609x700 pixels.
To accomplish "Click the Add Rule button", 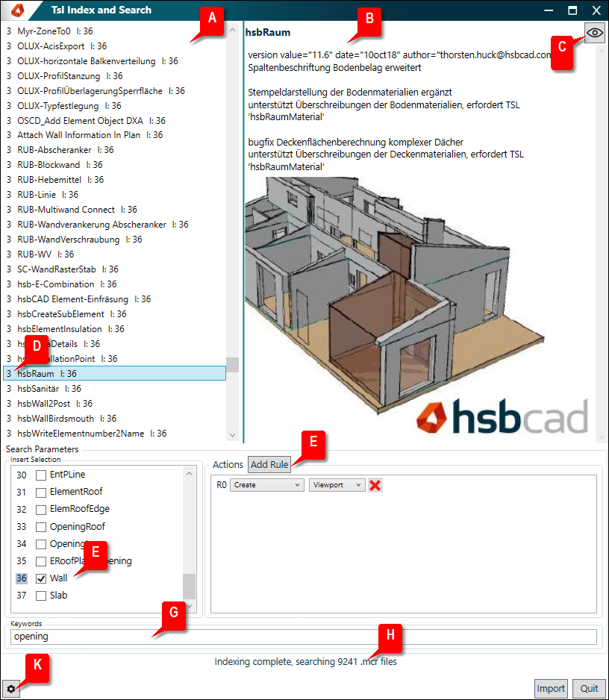I will (x=269, y=464).
